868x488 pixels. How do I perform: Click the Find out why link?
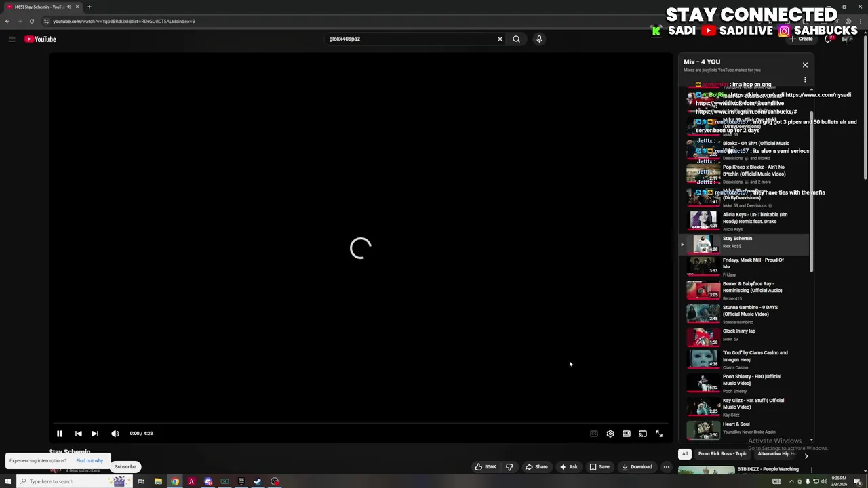[90, 461]
